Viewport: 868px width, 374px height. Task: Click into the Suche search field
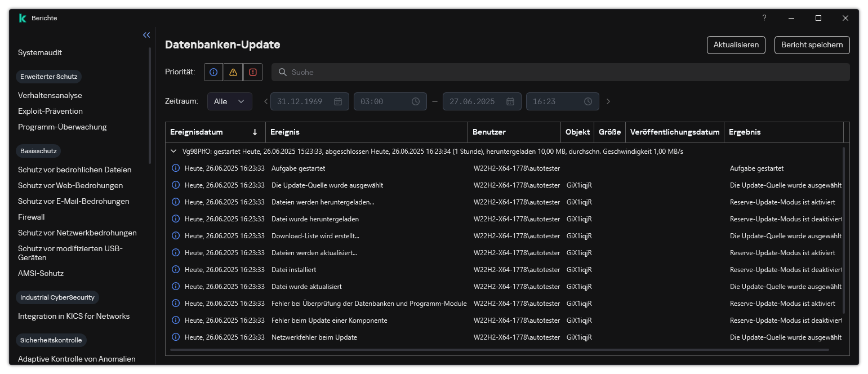click(x=563, y=72)
